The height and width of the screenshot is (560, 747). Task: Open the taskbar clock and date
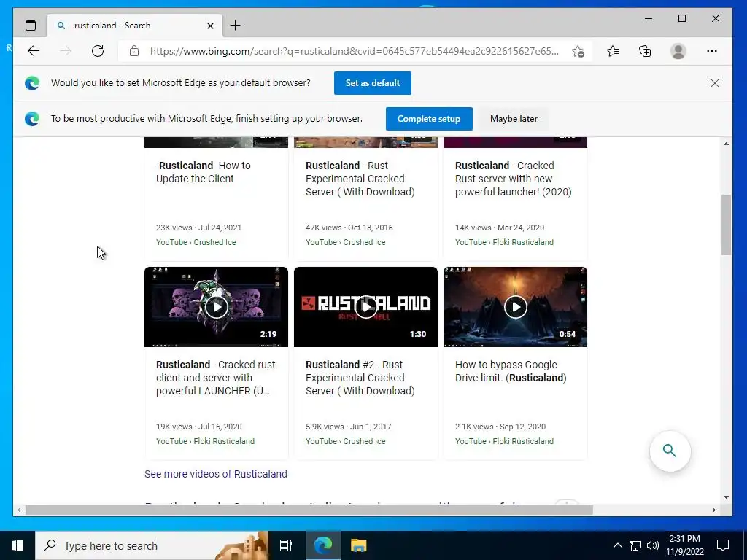[684, 545]
